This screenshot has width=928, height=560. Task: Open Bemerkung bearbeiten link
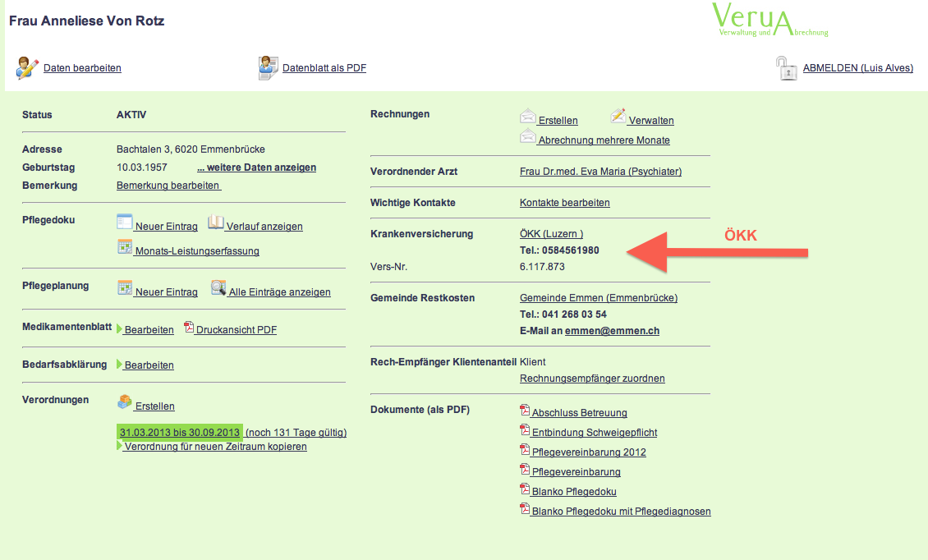click(x=168, y=186)
